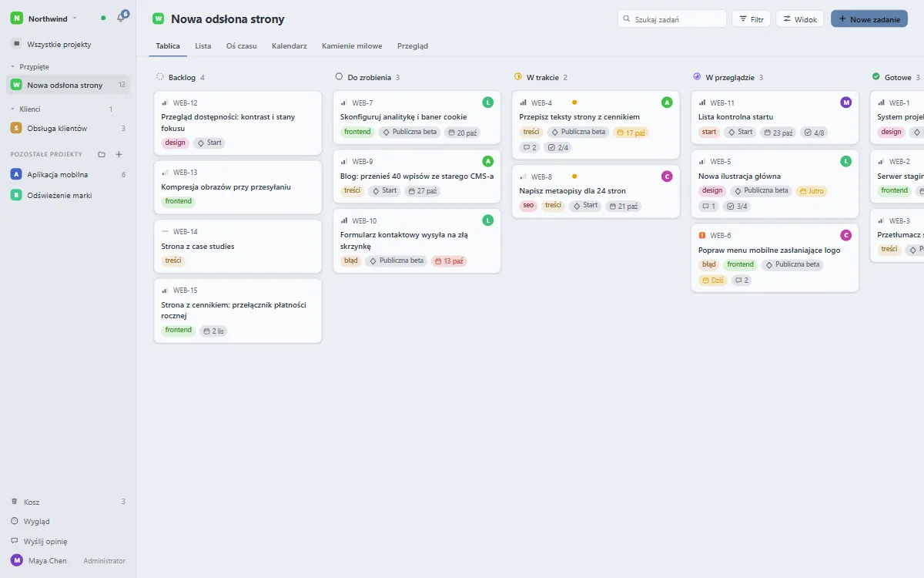Open comments on card WEB-4

(x=530, y=147)
